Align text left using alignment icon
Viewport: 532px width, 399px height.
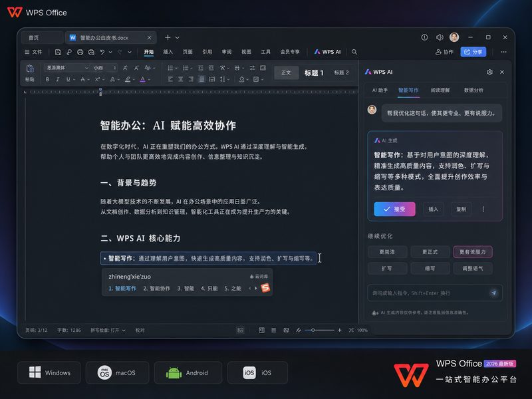click(170, 79)
